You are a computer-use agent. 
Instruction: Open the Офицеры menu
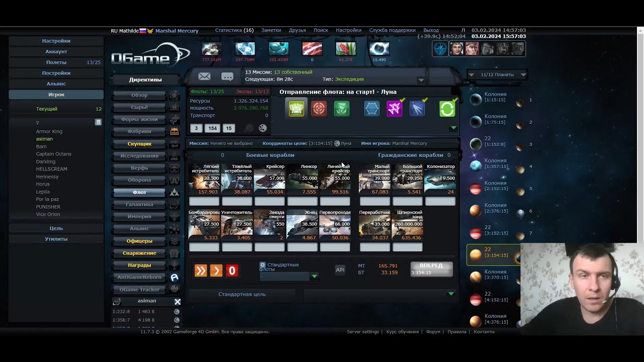click(139, 241)
